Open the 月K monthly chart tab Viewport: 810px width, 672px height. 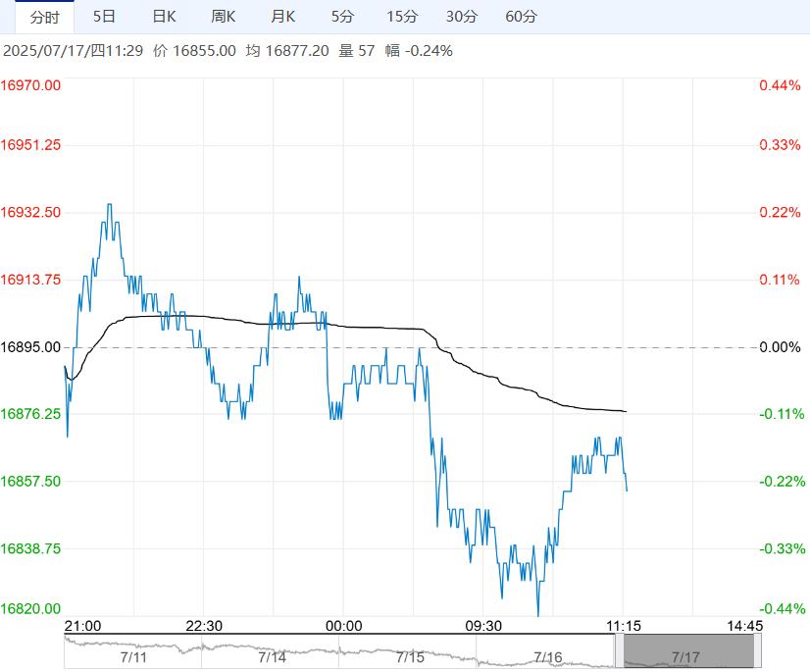[x=282, y=17]
